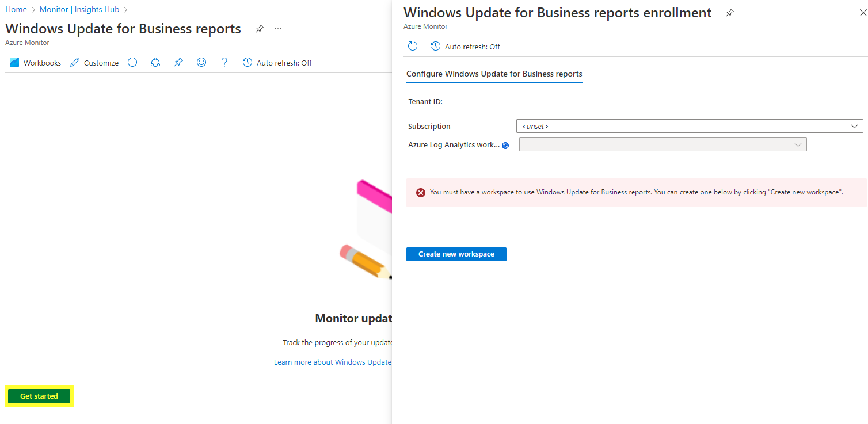Refresh the enrollment panel

413,46
